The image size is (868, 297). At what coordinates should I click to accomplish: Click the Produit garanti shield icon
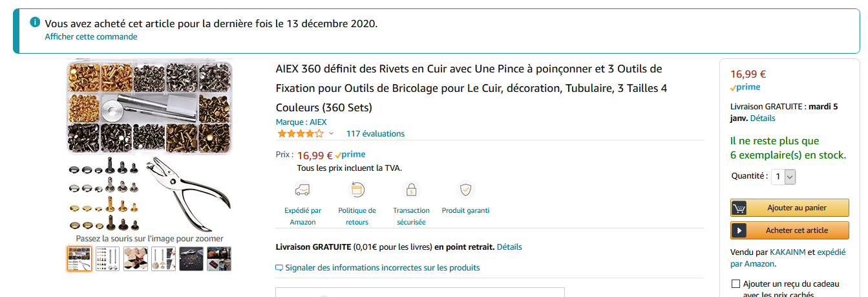pyautogui.click(x=465, y=190)
